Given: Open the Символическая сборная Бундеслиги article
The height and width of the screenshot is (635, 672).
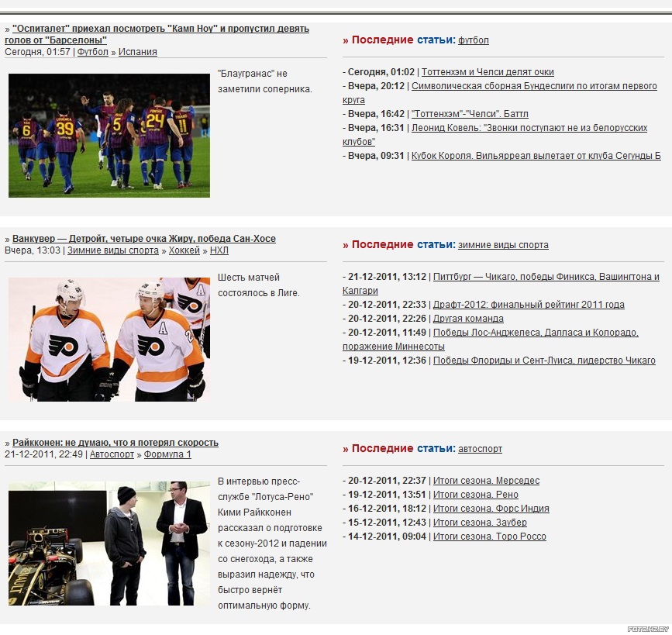Looking at the screenshot, I should tap(500, 92).
